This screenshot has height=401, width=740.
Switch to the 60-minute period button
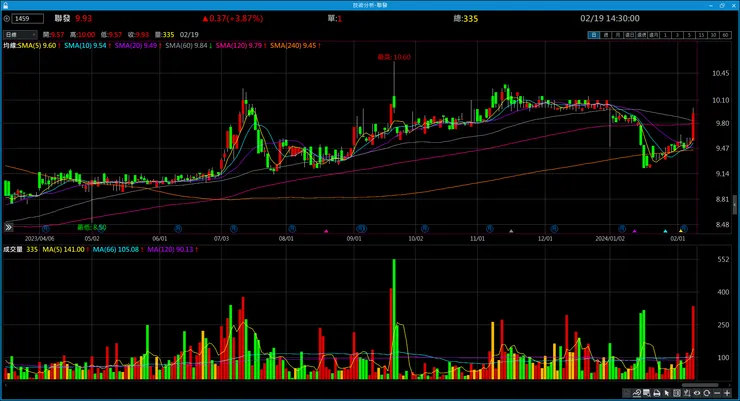(x=725, y=35)
